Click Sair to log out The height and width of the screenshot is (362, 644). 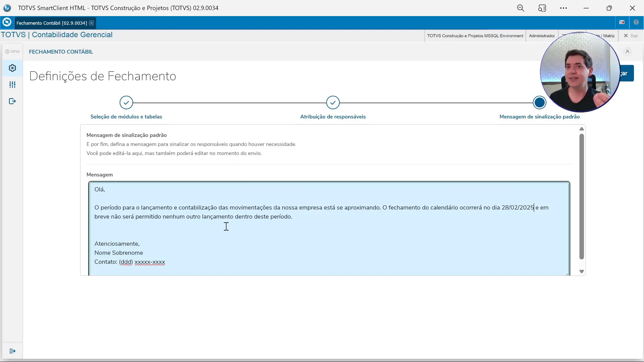pos(634,36)
